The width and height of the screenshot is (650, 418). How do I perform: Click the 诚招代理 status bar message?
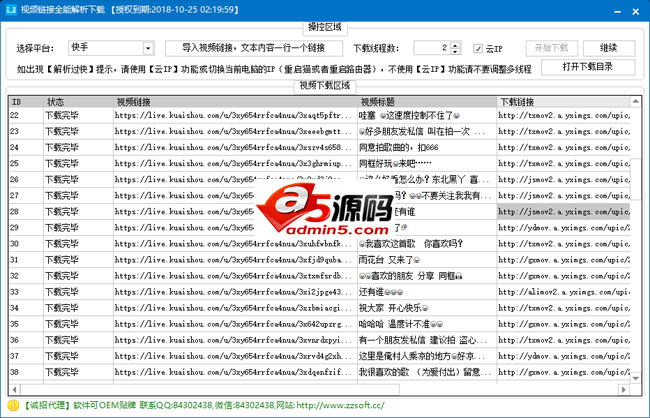point(203,406)
